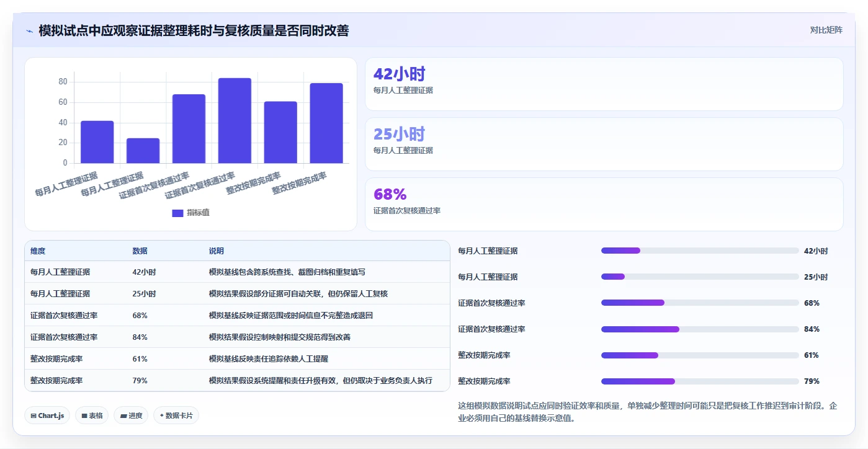The width and height of the screenshot is (868, 449).
Task: Click 整改按期完成率 in the table's 61% row
Action: point(56,359)
